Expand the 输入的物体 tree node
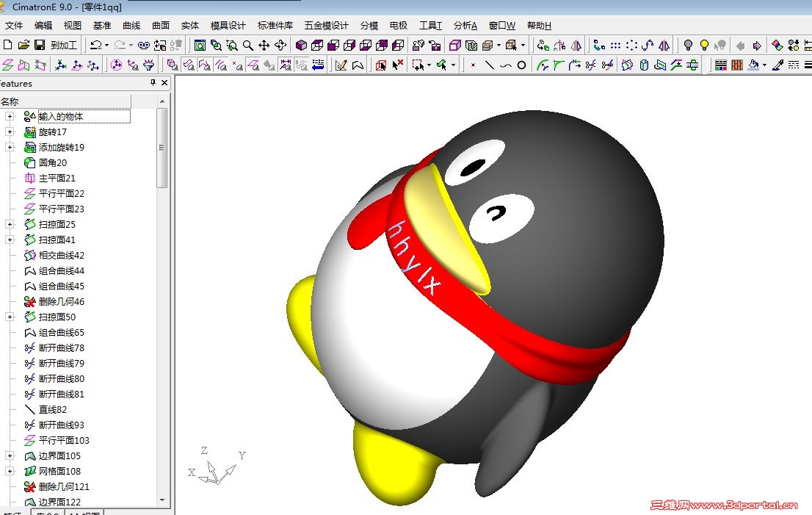Viewport: 812px width, 515px height. point(10,117)
